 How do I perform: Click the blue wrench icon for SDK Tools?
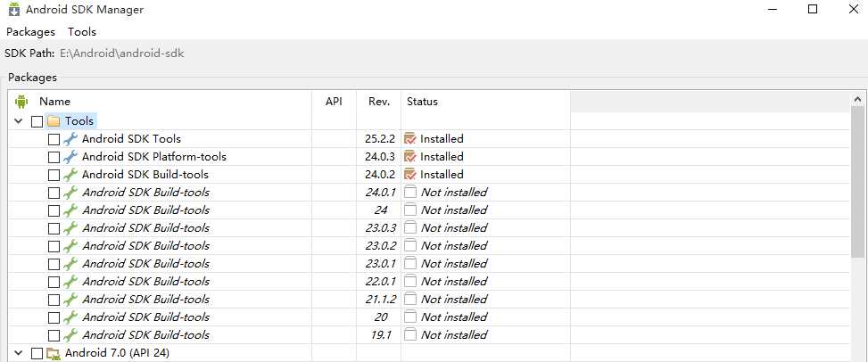pyautogui.click(x=70, y=139)
